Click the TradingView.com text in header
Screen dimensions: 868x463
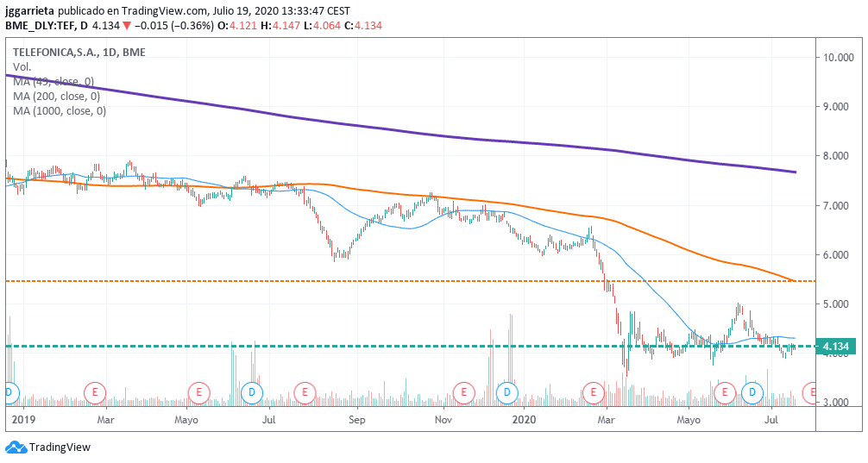(166, 11)
